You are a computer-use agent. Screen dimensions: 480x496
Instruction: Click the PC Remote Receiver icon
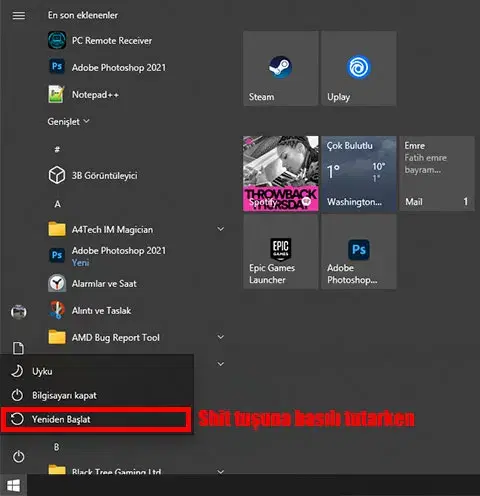point(57,40)
